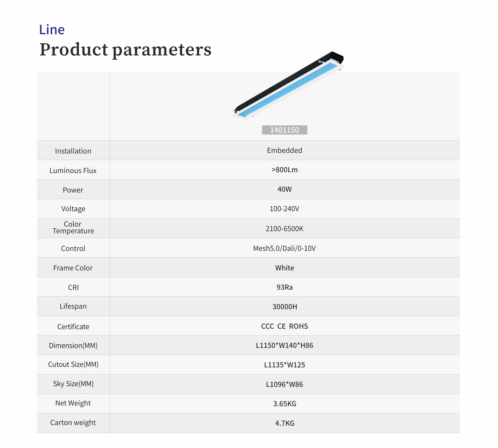Click the 93Ra CRI value
498x448 pixels.
(x=284, y=287)
